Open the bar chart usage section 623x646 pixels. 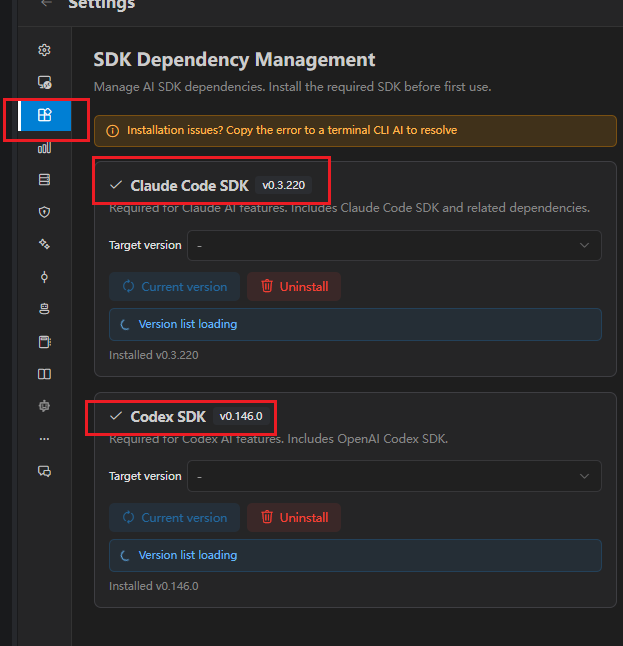(44, 147)
